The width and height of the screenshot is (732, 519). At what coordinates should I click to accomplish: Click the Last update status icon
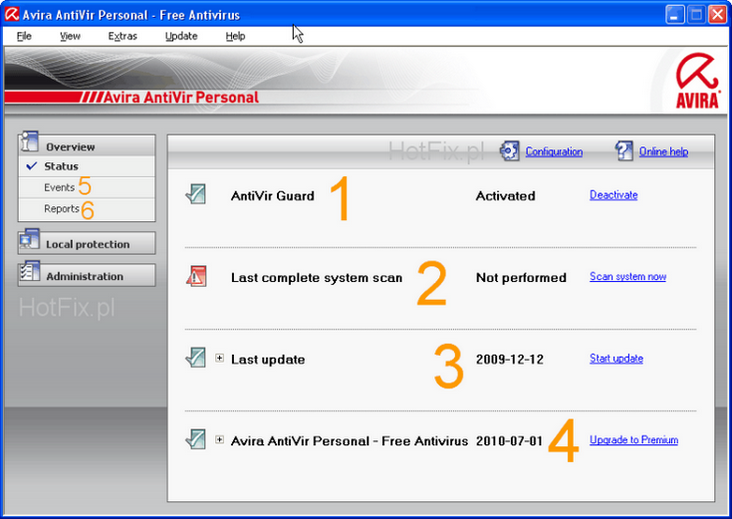coord(196,358)
